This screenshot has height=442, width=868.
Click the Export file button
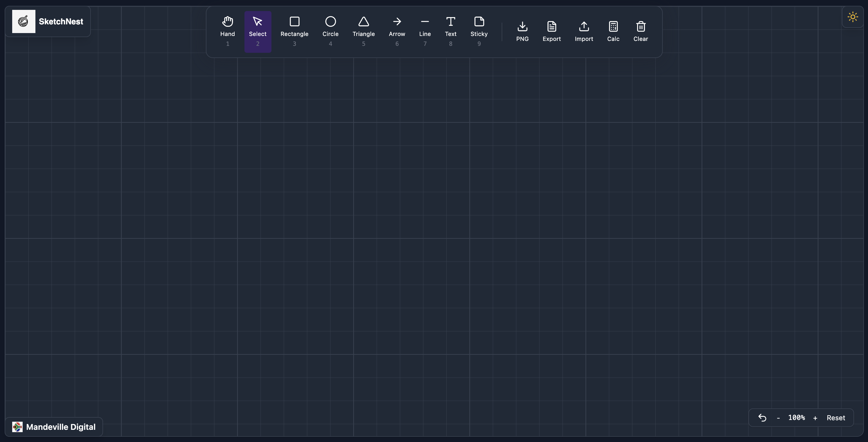[551, 31]
